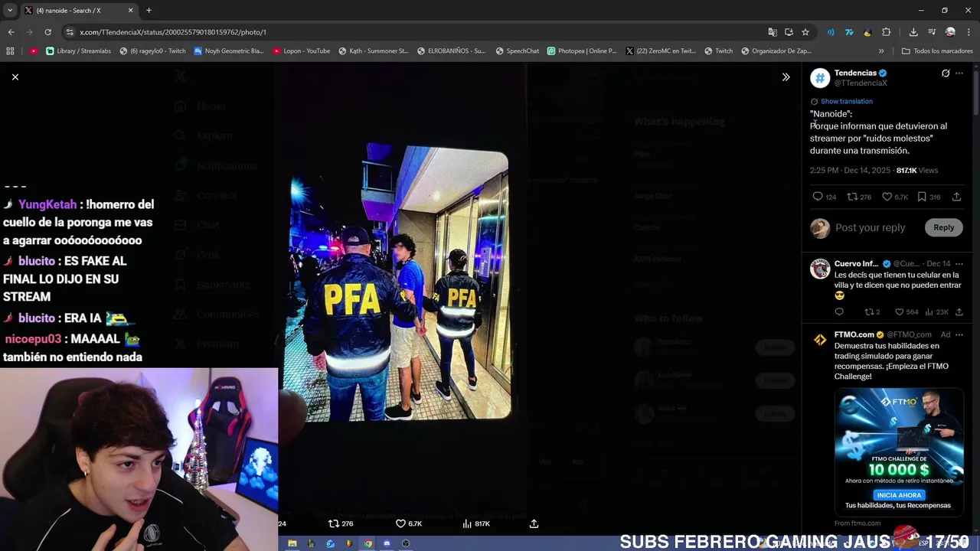This screenshot has height=551, width=980.
Task: Open the apps grid in bookmarks bar
Action: coord(10,51)
